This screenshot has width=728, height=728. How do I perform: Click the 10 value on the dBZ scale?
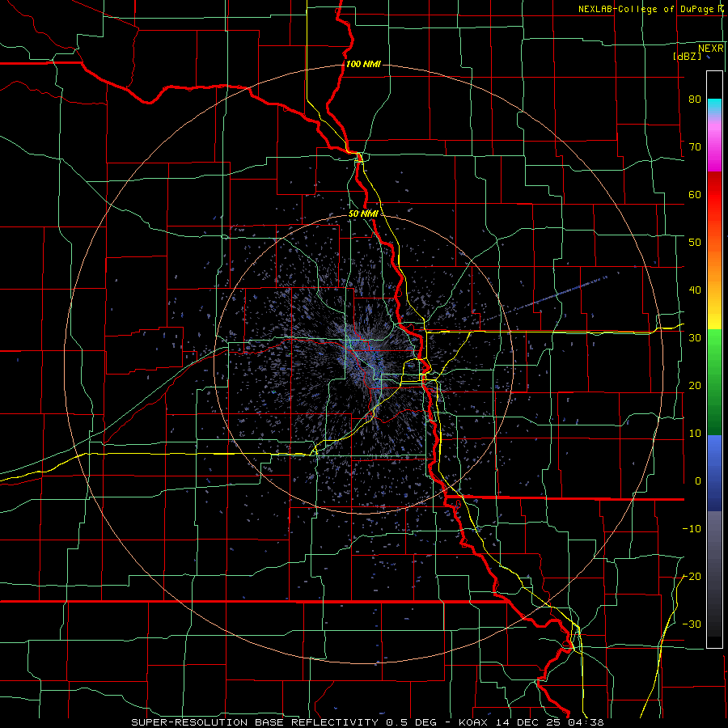point(695,434)
